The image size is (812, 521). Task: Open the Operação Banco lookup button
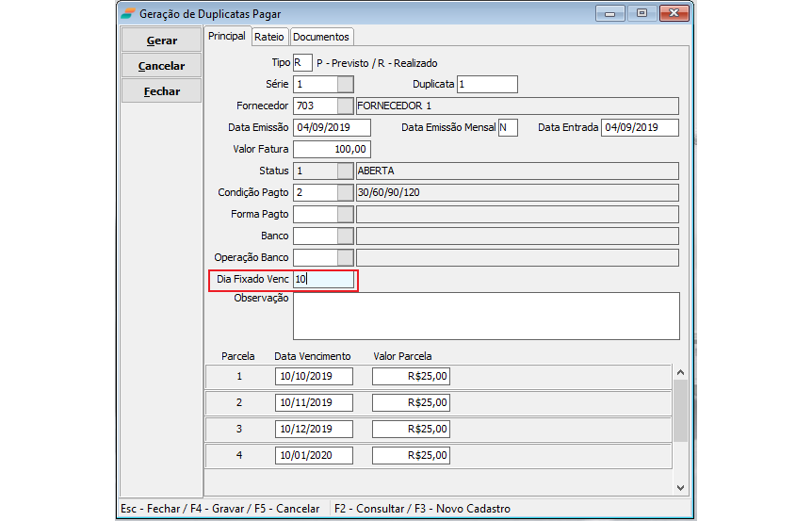(x=346, y=257)
